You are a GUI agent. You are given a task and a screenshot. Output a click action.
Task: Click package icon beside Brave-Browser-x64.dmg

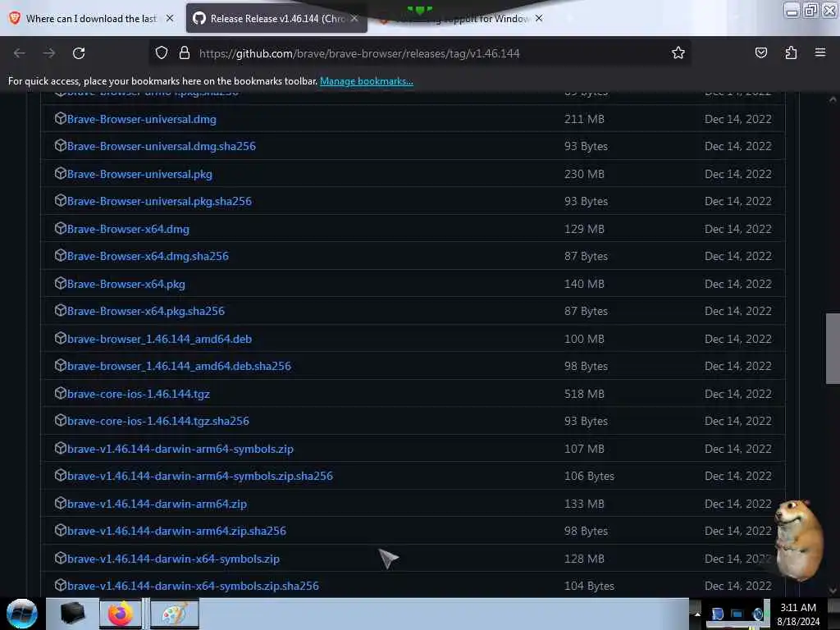pyautogui.click(x=61, y=228)
